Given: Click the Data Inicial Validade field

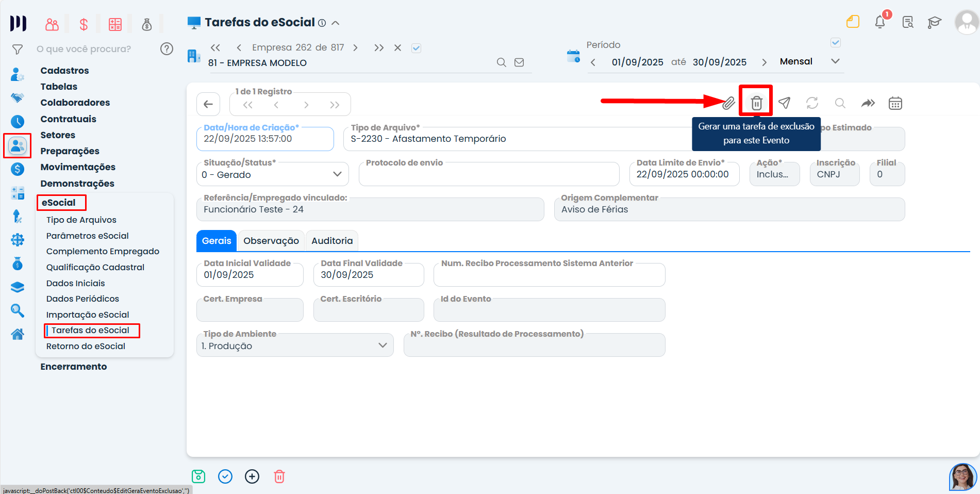Looking at the screenshot, I should (x=250, y=275).
